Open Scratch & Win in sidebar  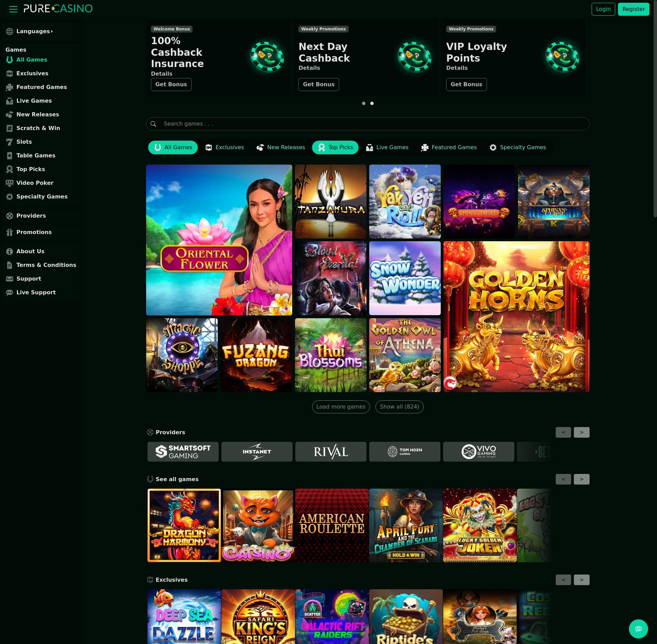pos(38,128)
